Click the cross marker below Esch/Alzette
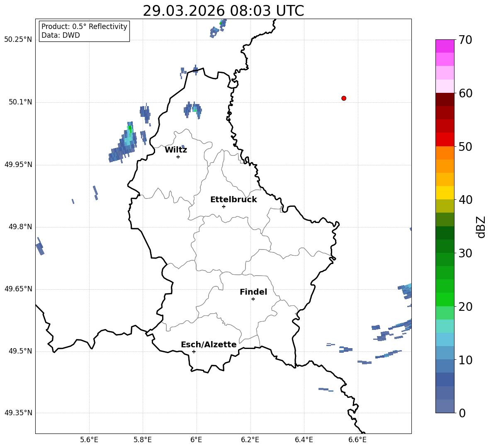The image size is (491, 448). pos(194,351)
